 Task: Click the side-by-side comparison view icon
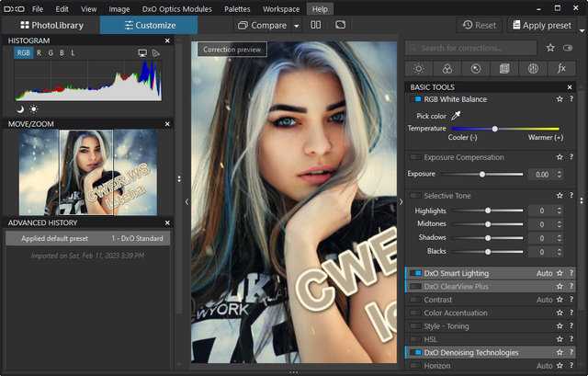[316, 25]
